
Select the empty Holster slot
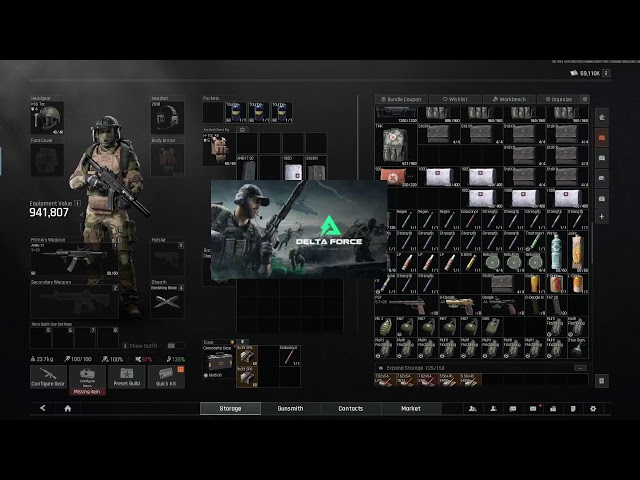[167, 259]
